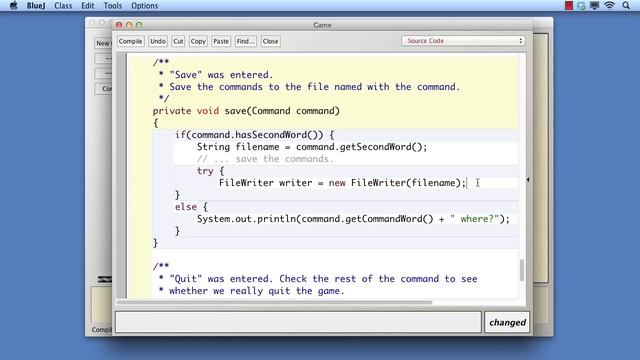This screenshot has height=360, width=640.
Task: Open the Class menu
Action: 63,6
